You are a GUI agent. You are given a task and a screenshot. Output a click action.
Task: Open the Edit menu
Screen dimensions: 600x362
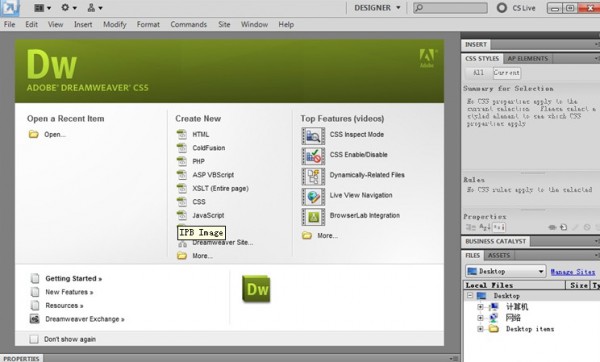(x=31, y=24)
